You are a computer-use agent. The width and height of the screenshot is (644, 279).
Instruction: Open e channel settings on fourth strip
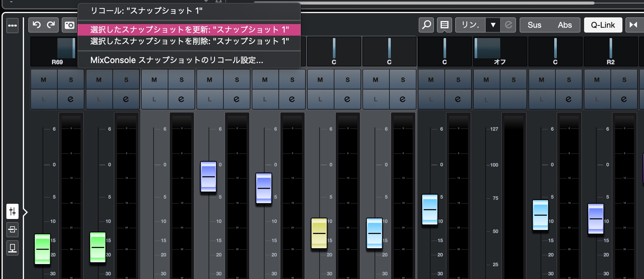click(x=237, y=99)
